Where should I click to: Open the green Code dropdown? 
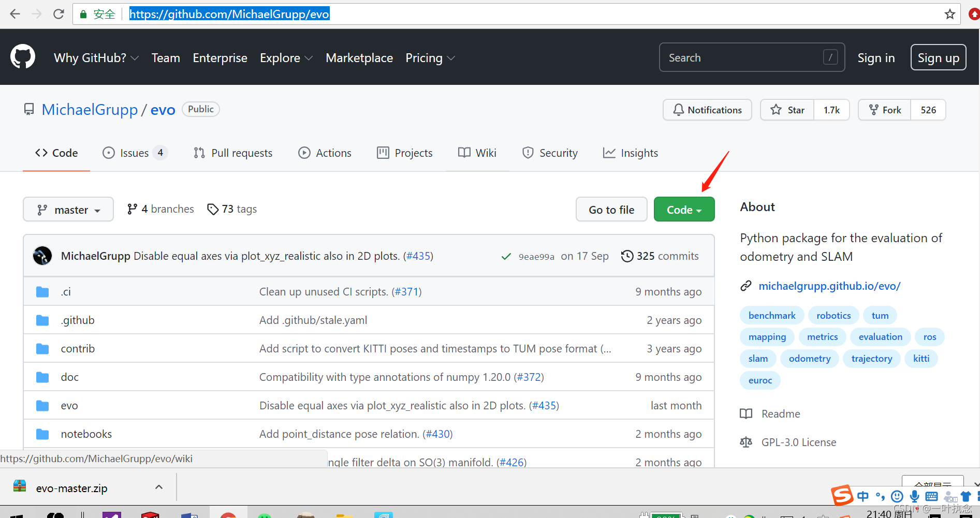684,210
